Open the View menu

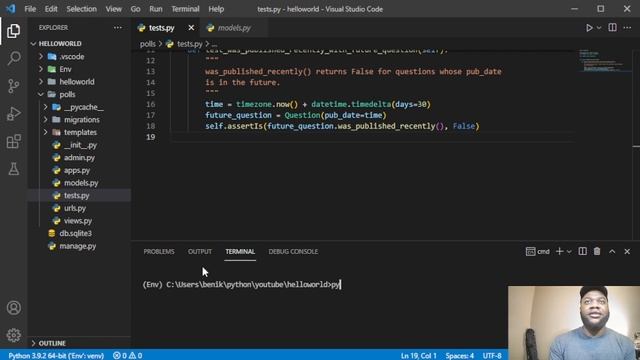tap(113, 9)
